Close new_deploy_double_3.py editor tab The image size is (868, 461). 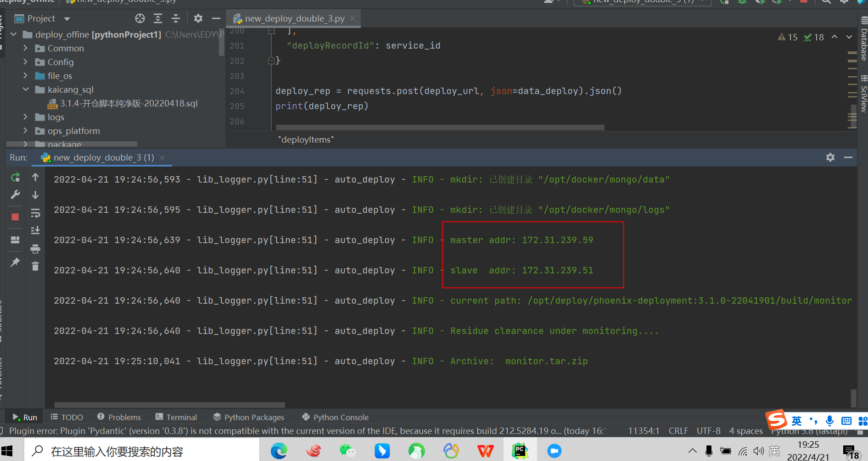[353, 18]
